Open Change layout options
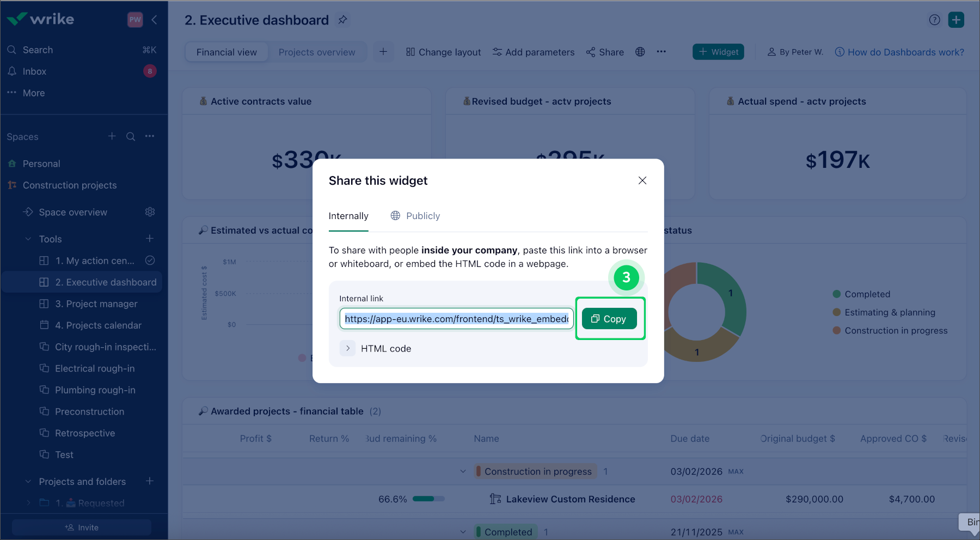The width and height of the screenshot is (980, 540). click(x=443, y=52)
